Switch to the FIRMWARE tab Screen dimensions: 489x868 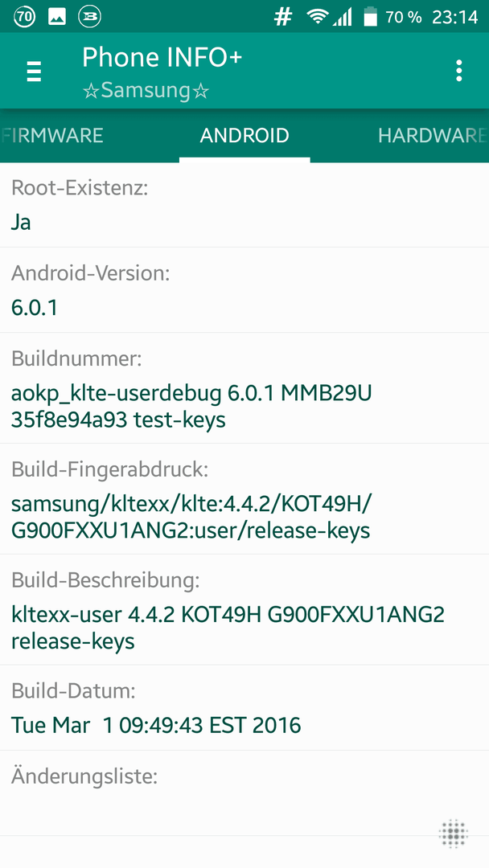tap(52, 136)
